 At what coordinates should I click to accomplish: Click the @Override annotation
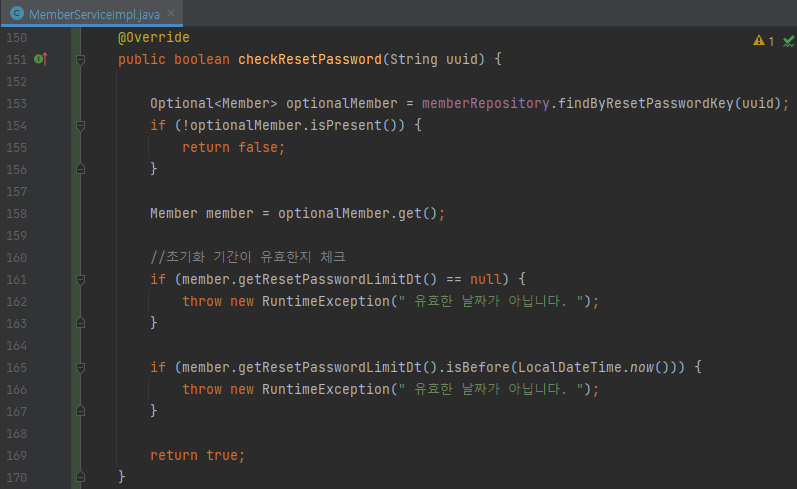pyautogui.click(x=154, y=38)
